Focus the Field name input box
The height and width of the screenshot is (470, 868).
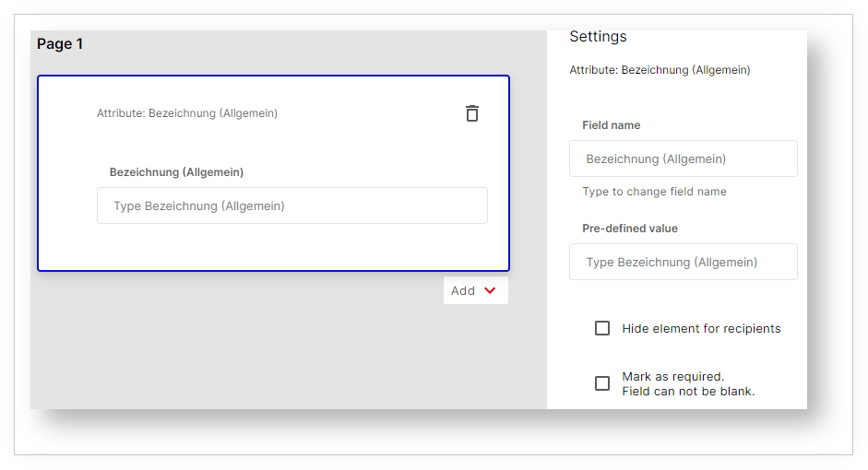pos(683,159)
